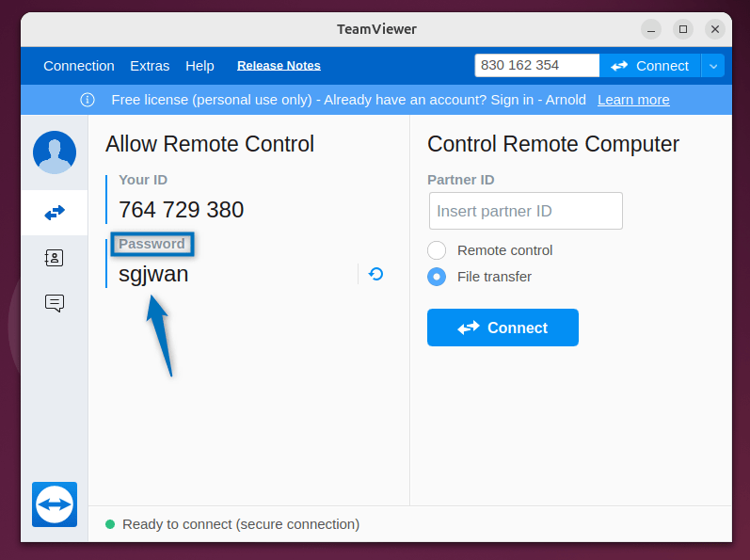Image resolution: width=750 pixels, height=560 pixels.
Task: Open the Chat sidebar icon
Action: click(x=55, y=303)
